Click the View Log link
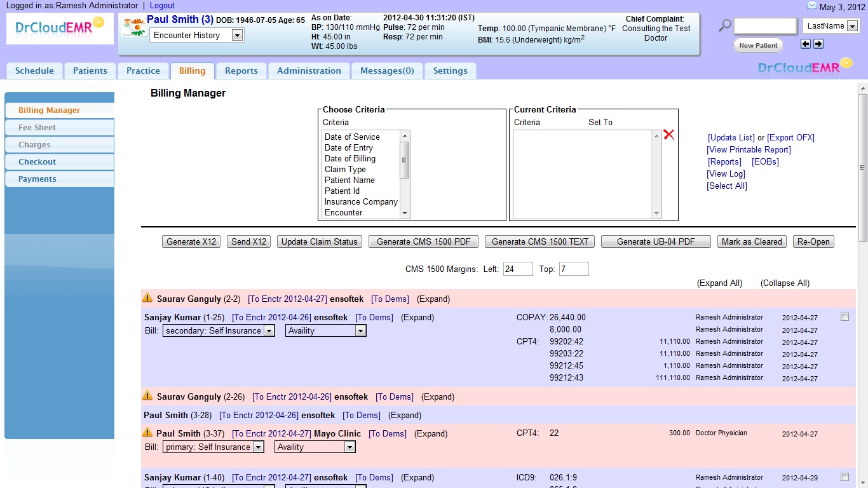Image resolution: width=868 pixels, height=488 pixels. 726,173
